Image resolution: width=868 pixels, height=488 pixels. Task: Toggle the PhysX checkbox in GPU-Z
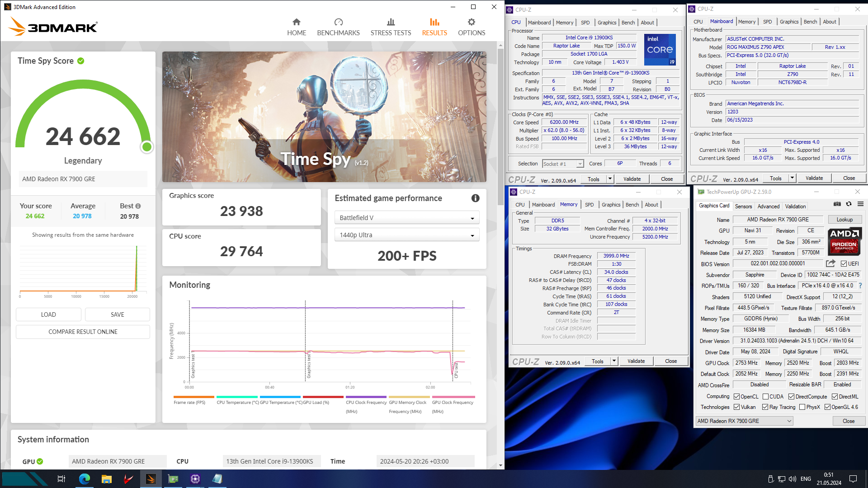802,407
